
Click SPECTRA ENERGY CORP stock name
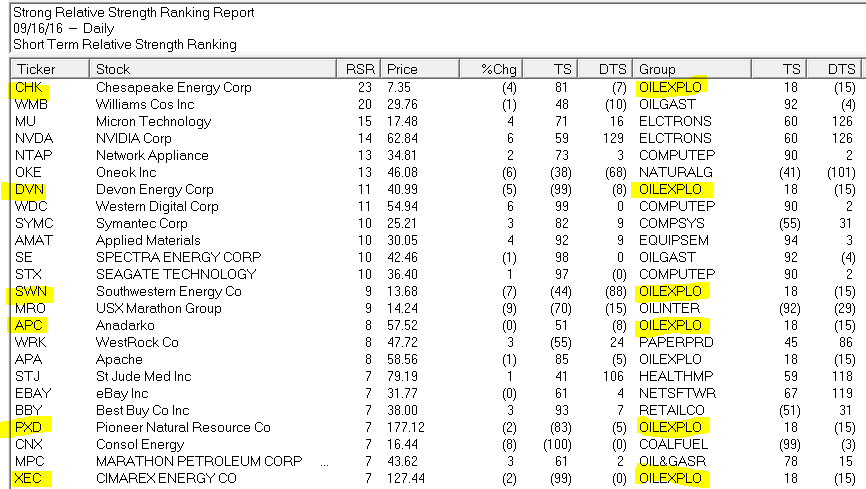[x=178, y=257]
